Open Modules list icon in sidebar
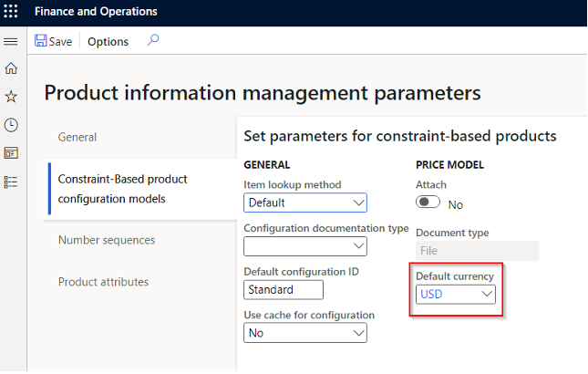 pyautogui.click(x=11, y=182)
